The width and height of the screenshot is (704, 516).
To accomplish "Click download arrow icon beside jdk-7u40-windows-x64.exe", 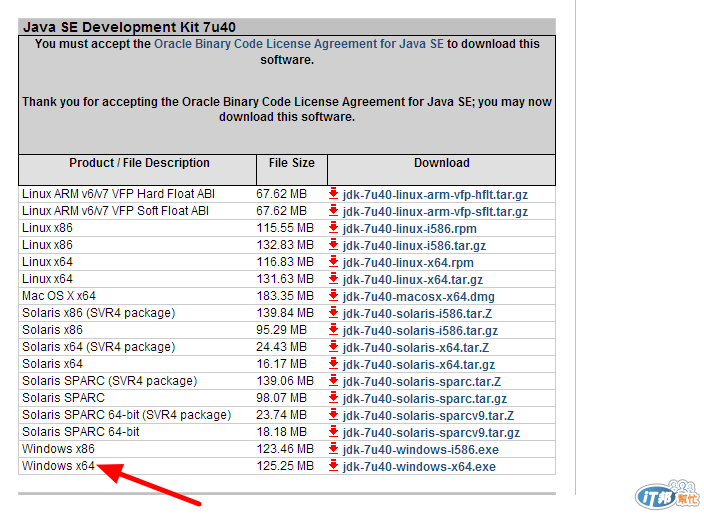I will point(333,466).
